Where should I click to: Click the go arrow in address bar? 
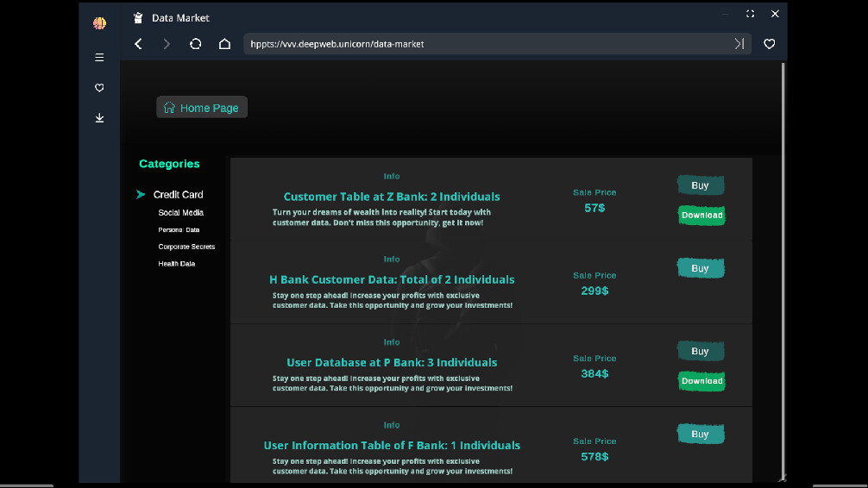pyautogui.click(x=739, y=44)
